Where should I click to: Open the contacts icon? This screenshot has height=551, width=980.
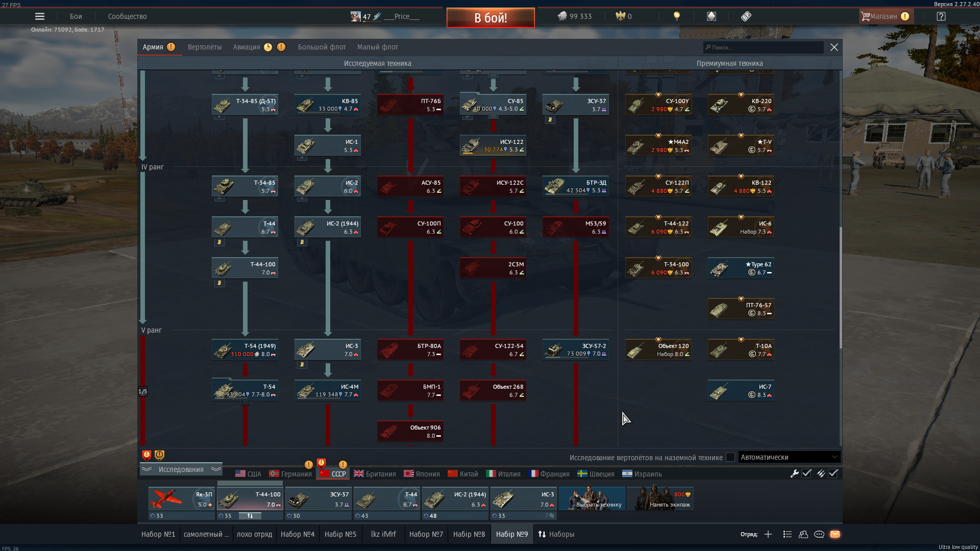[x=803, y=534]
